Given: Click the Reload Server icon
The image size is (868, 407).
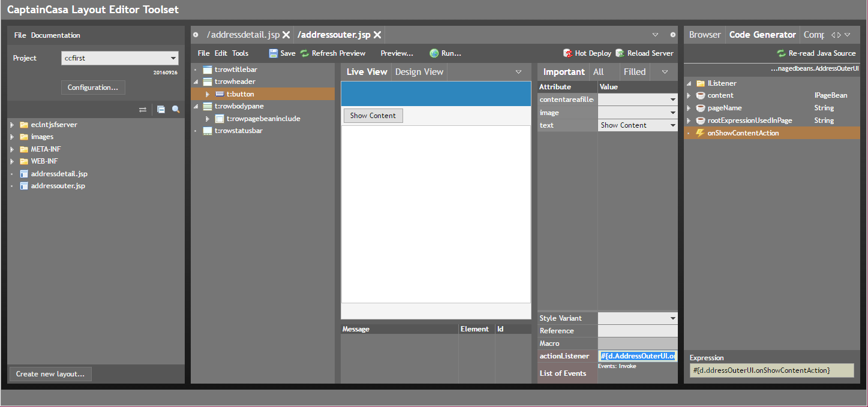Looking at the screenshot, I should (x=620, y=53).
